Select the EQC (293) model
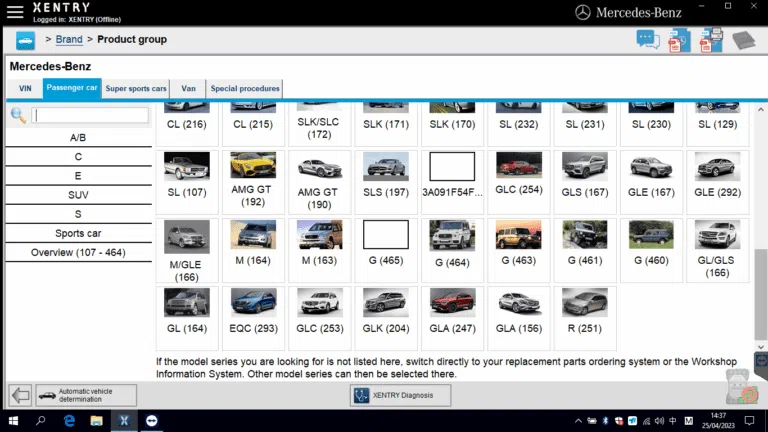Image resolution: width=768 pixels, height=432 pixels. 253,318
